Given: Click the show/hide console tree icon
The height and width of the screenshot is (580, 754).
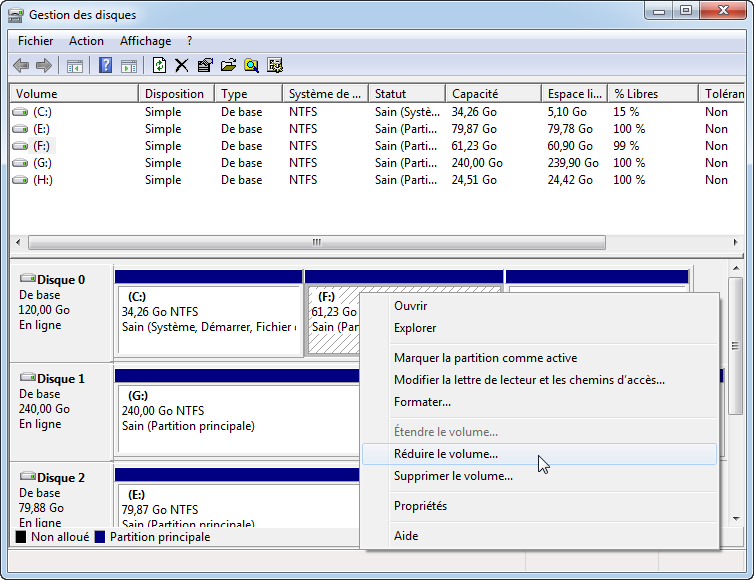Looking at the screenshot, I should click(x=75, y=66).
